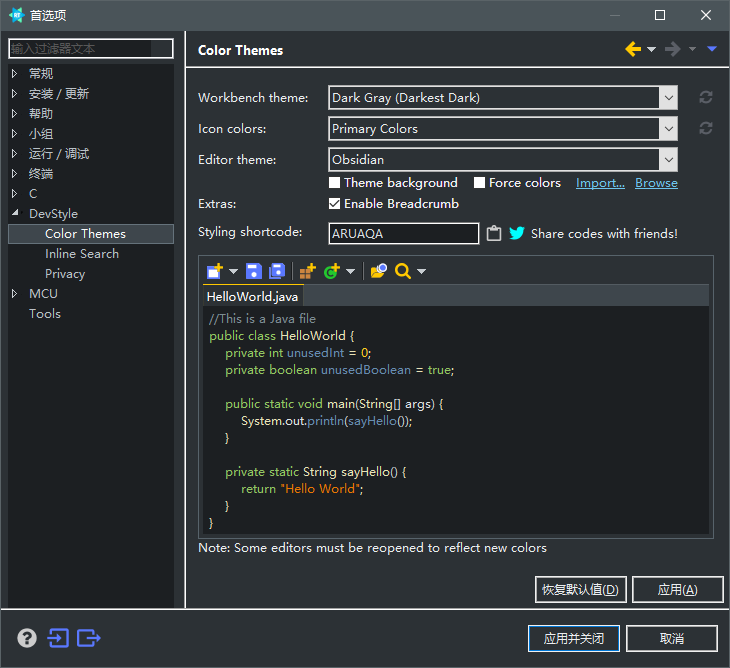Collapse the DevStyle tree node
730x668 pixels.
pos(15,213)
